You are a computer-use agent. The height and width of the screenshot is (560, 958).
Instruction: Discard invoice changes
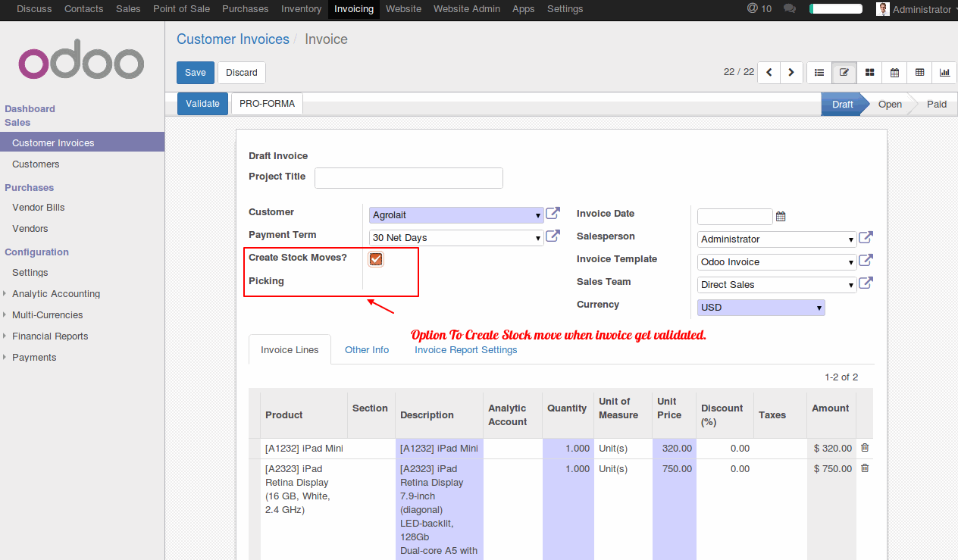242,73
